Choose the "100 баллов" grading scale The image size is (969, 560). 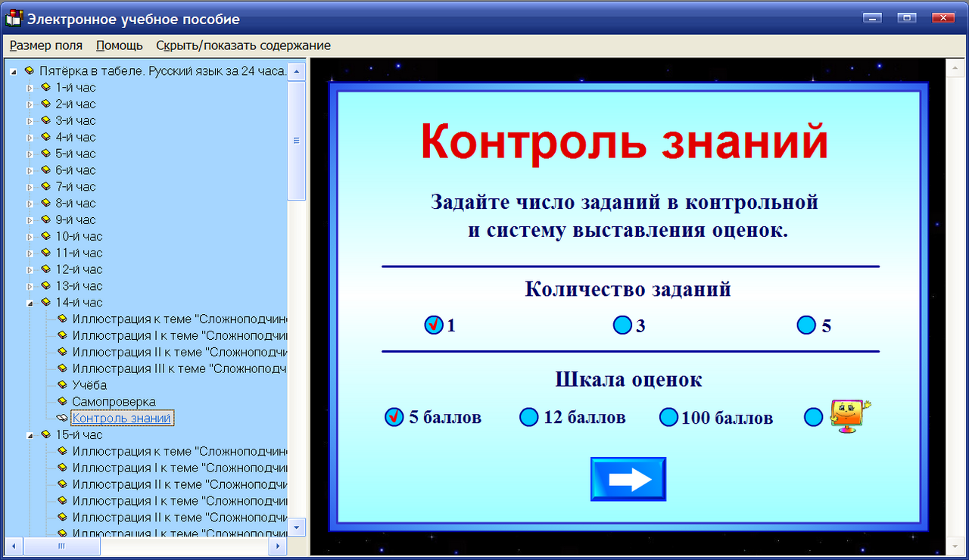pos(668,417)
